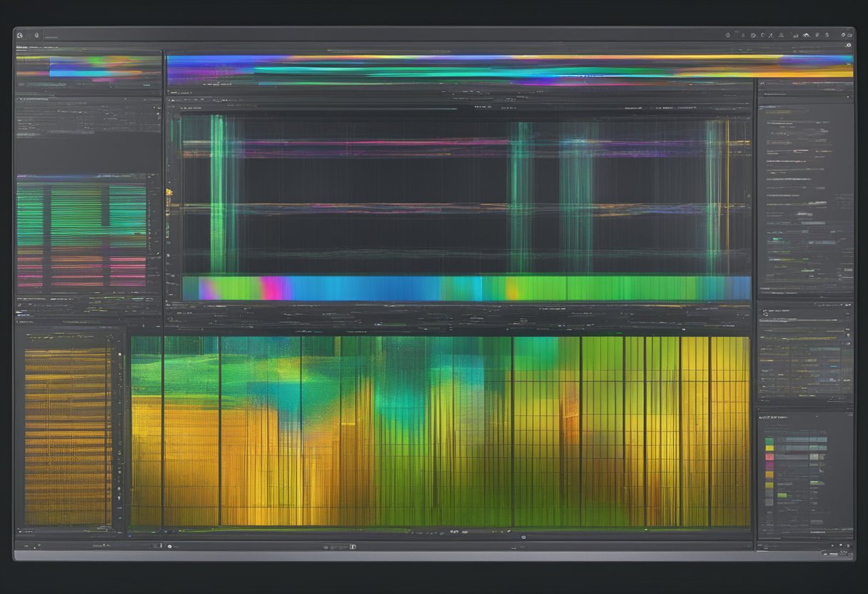
Task: Click the eye-shaped icon in top-right toolbar
Action: (x=806, y=35)
